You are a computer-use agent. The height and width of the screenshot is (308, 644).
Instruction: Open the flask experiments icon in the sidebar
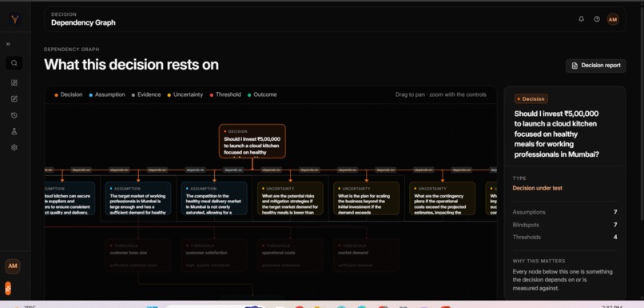point(14,131)
